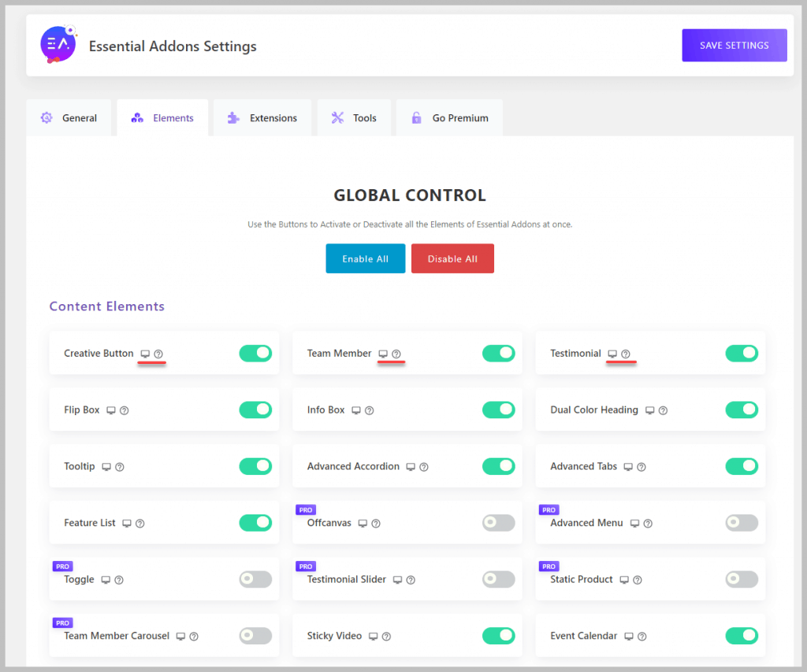Open Toggle element help question icon

click(120, 581)
